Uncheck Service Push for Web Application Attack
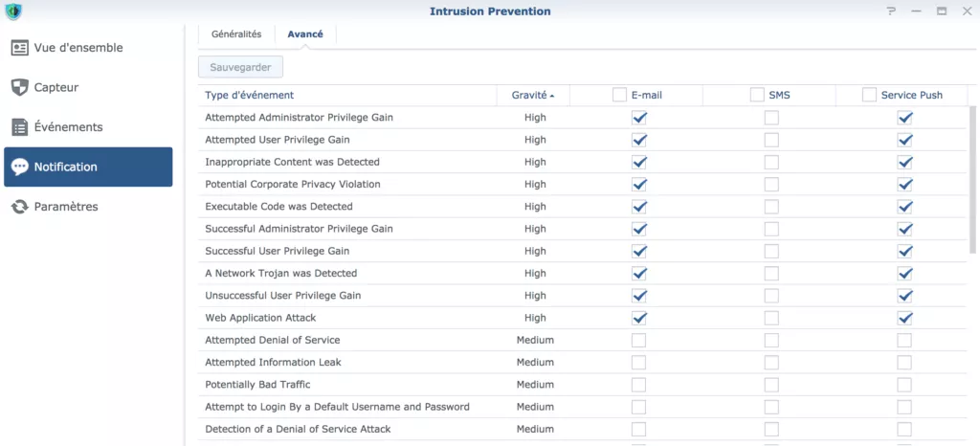This screenshot has width=980, height=446. (x=904, y=318)
